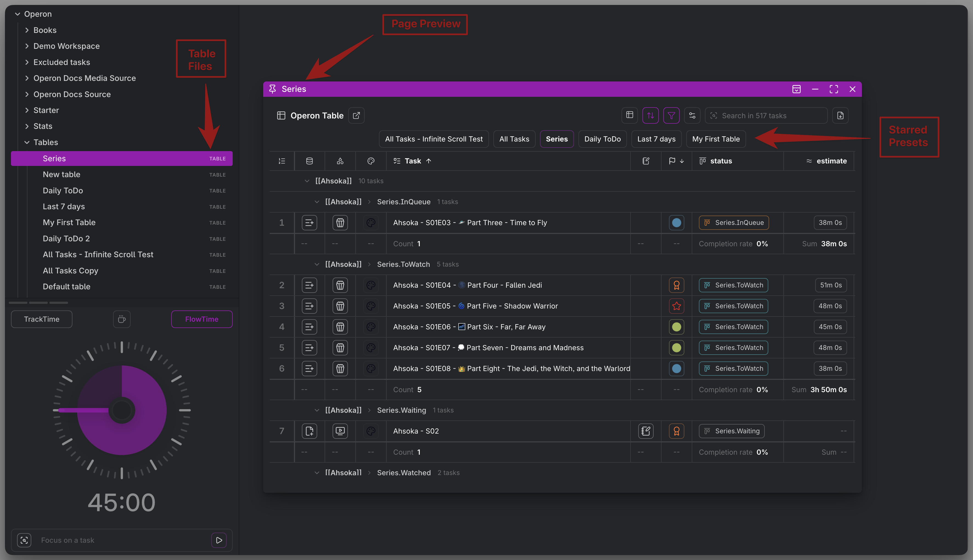Expand the Demo Workspace folder
This screenshot has width=973, height=560.
(27, 46)
